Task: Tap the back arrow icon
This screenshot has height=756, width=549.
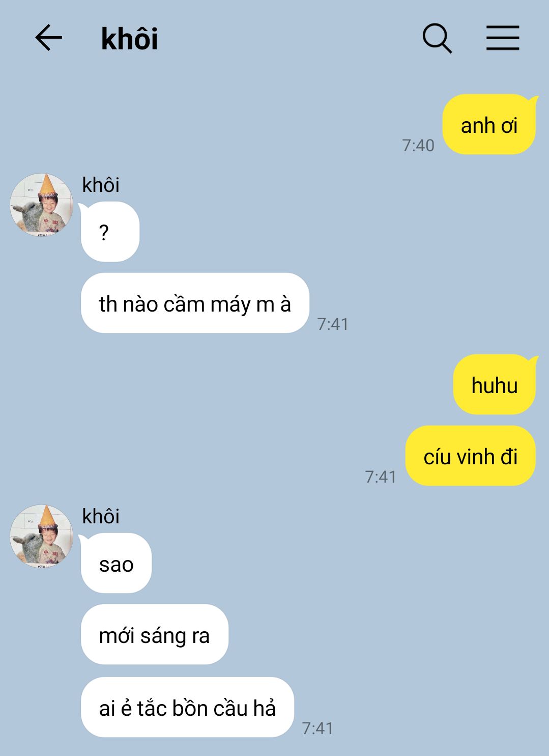Action: click(49, 38)
